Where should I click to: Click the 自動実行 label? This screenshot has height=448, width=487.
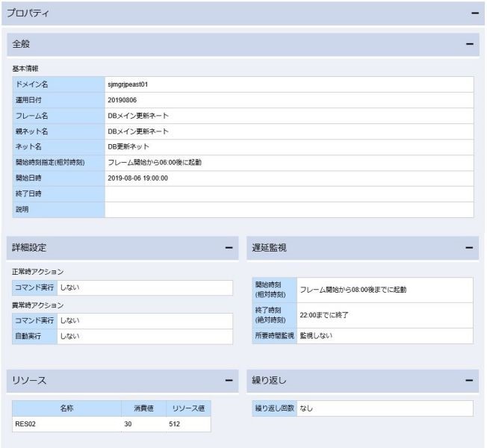(28, 336)
